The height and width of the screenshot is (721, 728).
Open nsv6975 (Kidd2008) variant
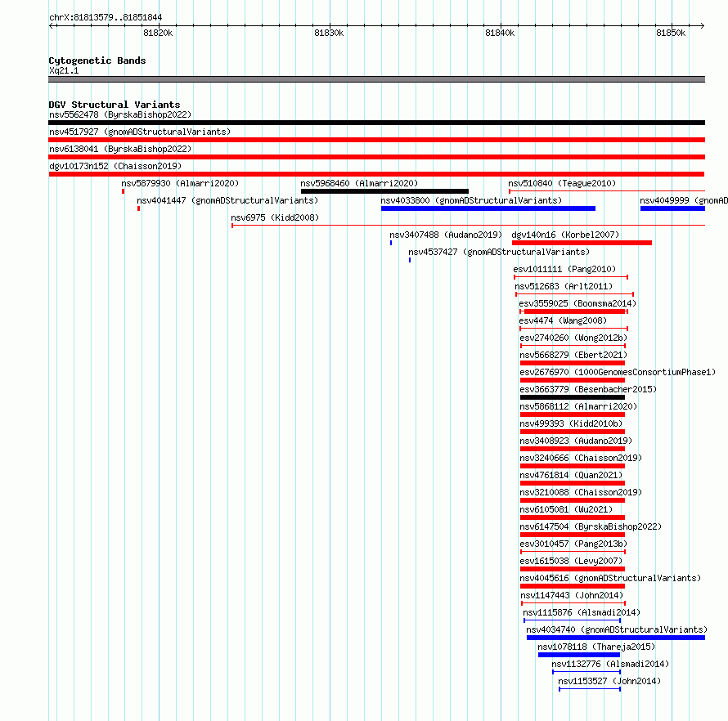tap(275, 217)
